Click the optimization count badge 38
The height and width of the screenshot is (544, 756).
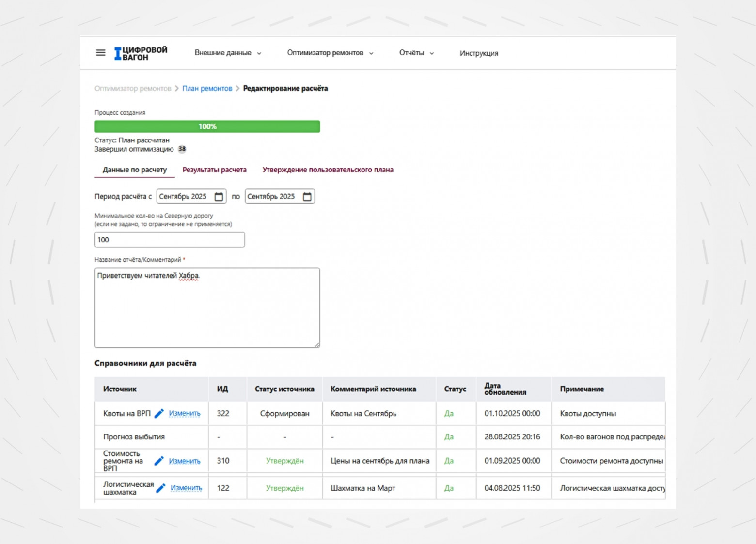point(182,149)
